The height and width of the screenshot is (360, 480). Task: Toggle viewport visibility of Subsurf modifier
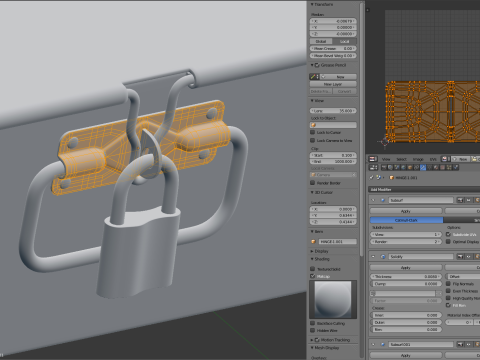point(468,200)
